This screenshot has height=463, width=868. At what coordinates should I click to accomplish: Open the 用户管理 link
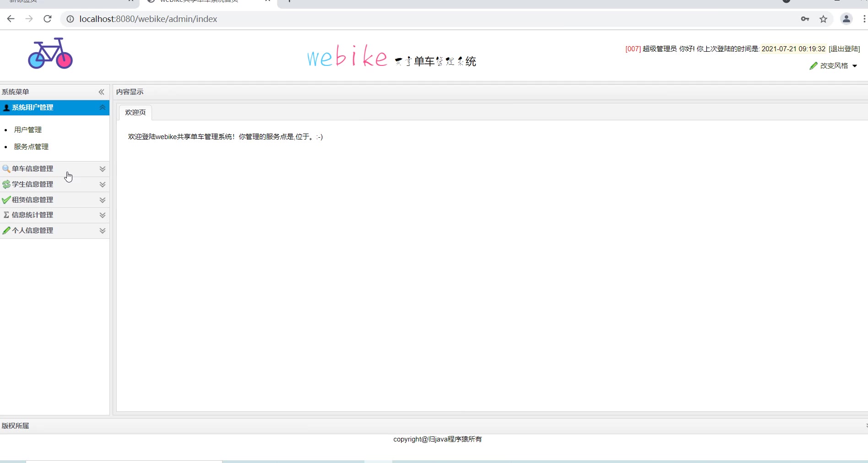click(28, 130)
